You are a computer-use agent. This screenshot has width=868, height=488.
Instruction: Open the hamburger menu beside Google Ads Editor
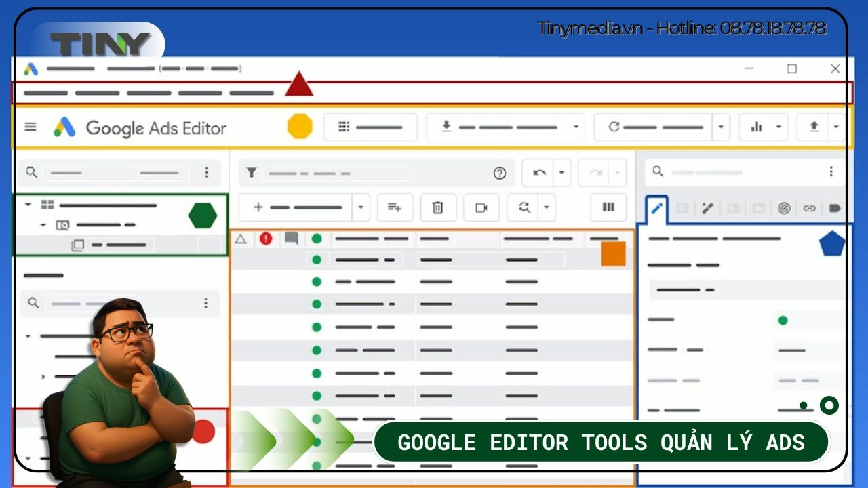(x=31, y=127)
